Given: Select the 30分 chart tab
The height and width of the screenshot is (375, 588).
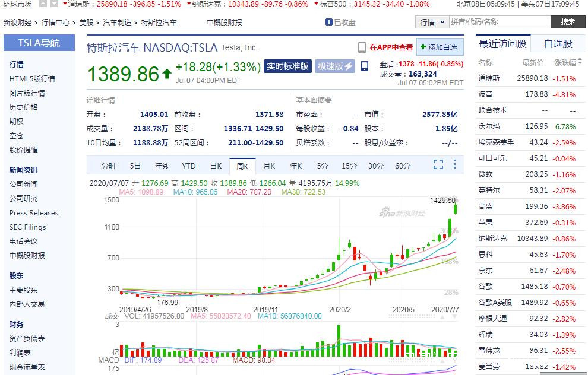Looking at the screenshot, I should [375, 166].
